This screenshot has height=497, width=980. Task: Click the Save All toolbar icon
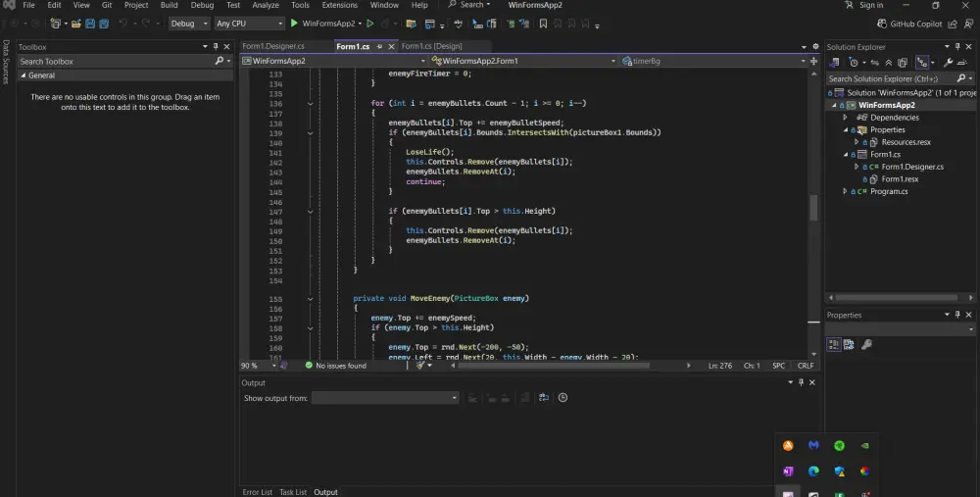103,23
